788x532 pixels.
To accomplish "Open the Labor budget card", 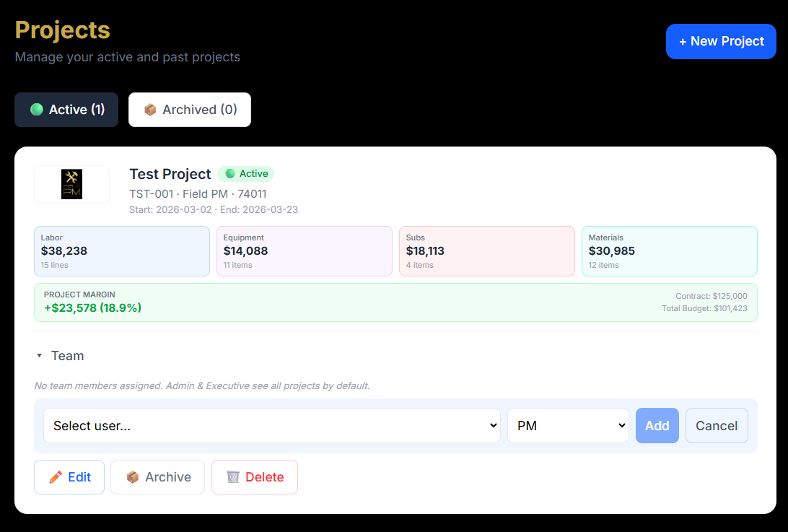I will [x=122, y=250].
